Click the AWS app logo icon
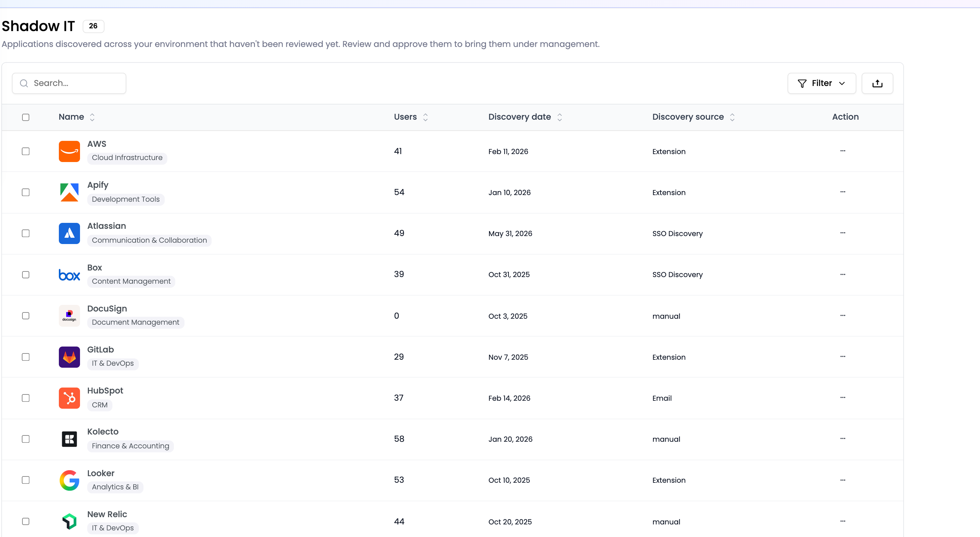This screenshot has height=537, width=980. point(69,151)
